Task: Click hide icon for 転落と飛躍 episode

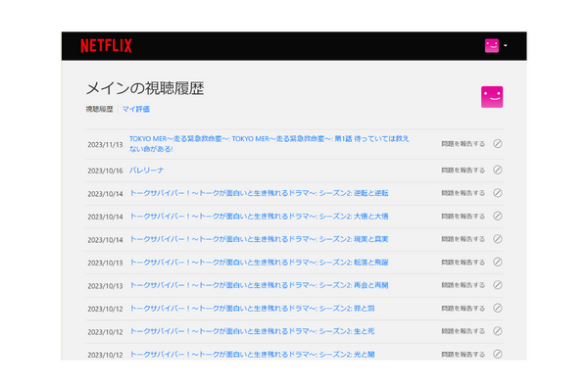Action: pos(497,262)
